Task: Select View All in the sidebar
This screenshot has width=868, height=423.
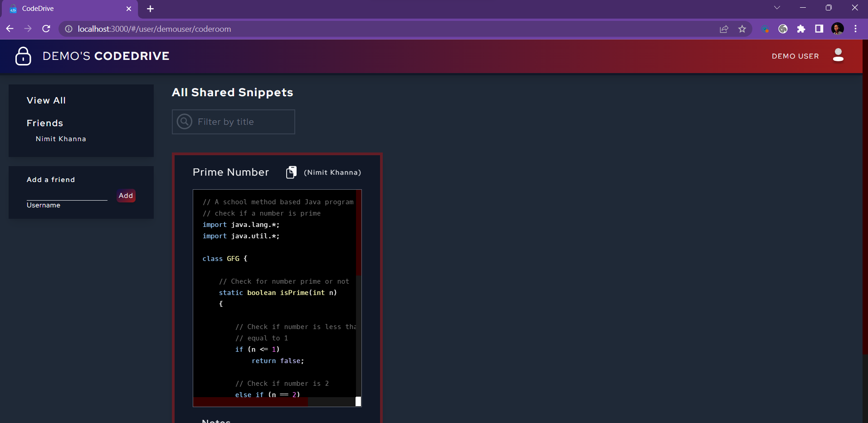Action: pos(46,100)
